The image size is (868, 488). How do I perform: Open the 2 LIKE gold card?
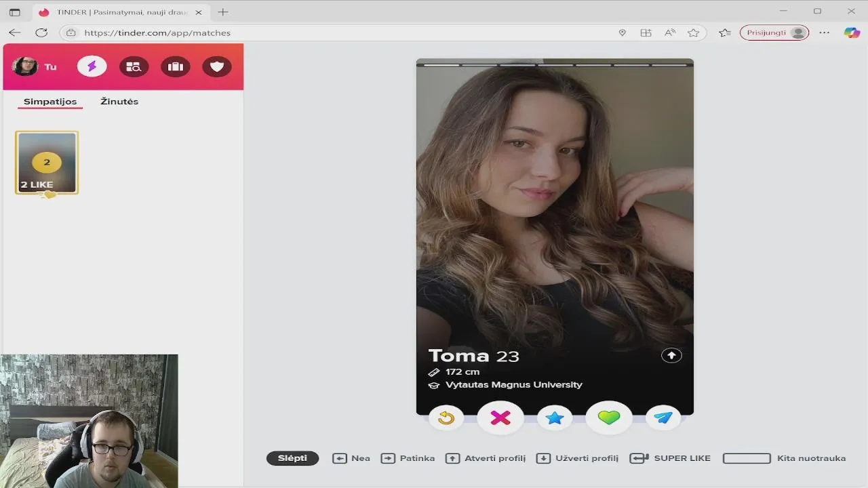(x=47, y=163)
